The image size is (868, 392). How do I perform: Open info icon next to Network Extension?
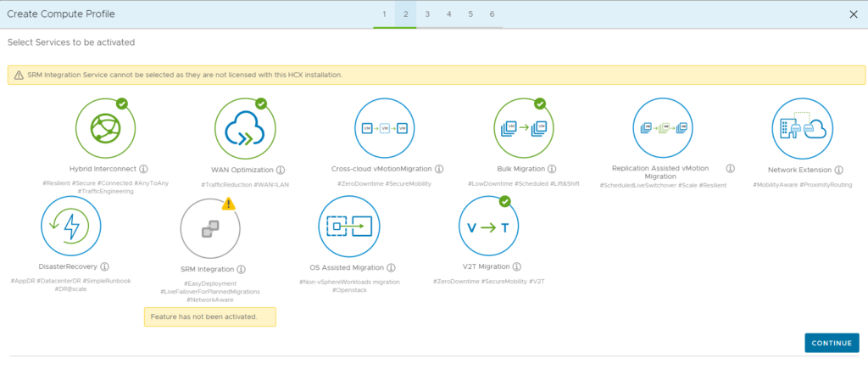838,170
